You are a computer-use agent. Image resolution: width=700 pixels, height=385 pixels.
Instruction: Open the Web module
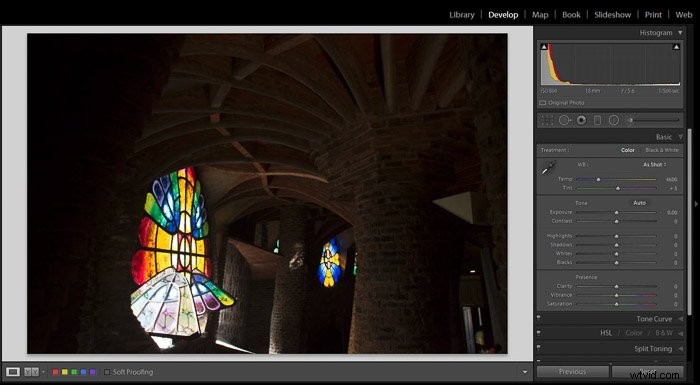(x=684, y=15)
